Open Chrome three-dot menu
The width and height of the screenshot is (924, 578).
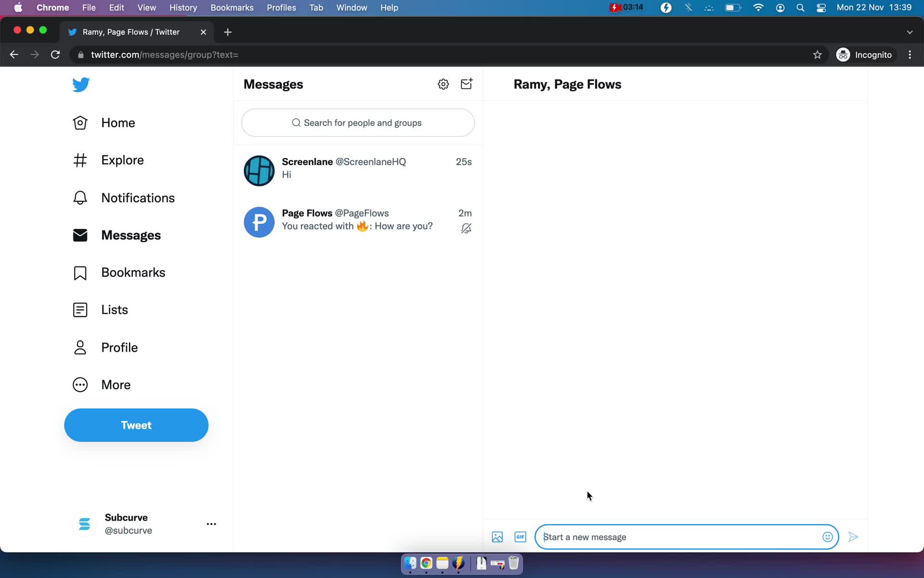[x=910, y=55]
